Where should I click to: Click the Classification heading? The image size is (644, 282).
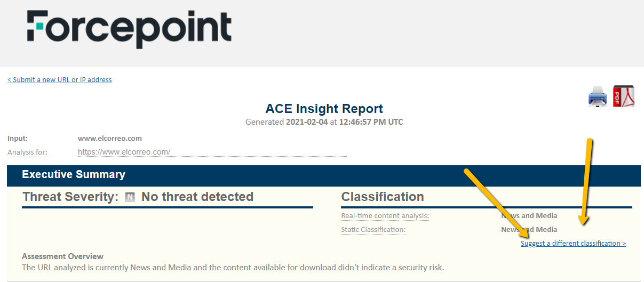383,197
